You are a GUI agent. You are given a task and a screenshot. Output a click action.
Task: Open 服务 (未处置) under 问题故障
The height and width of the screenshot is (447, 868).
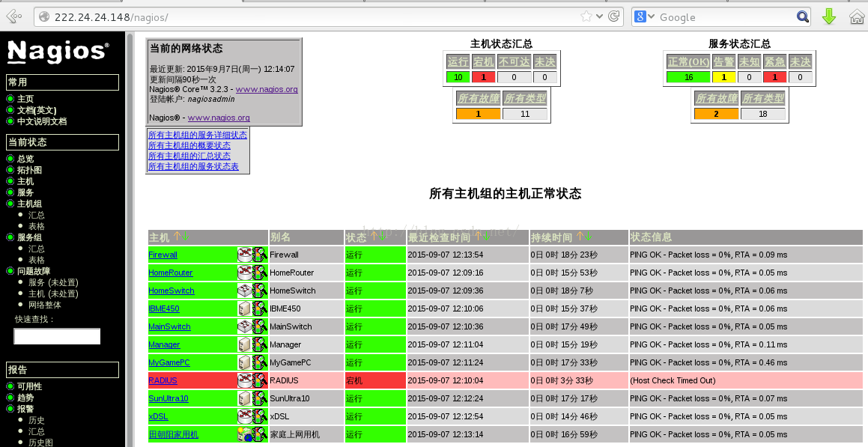tap(53, 282)
